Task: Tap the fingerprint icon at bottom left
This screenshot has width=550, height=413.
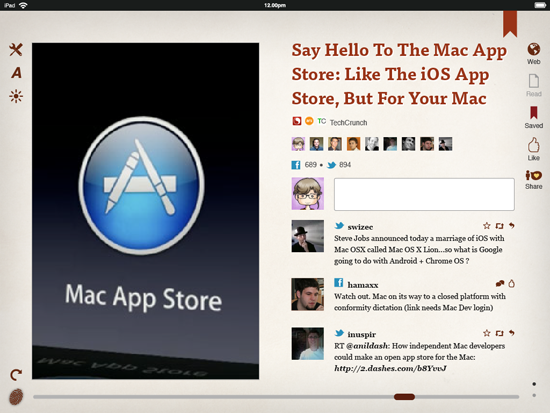Action: (16, 397)
